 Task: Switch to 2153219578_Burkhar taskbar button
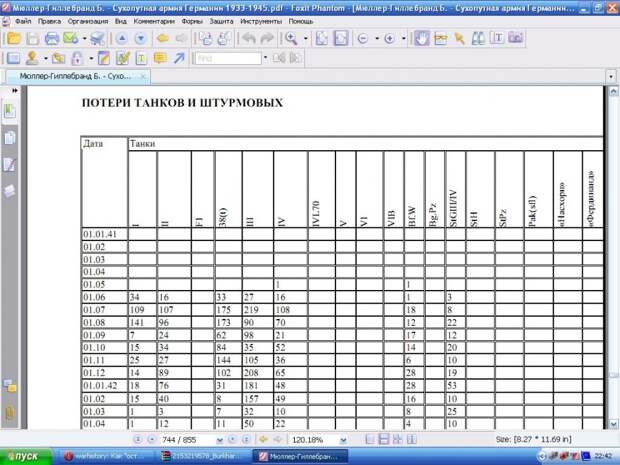(x=203, y=456)
